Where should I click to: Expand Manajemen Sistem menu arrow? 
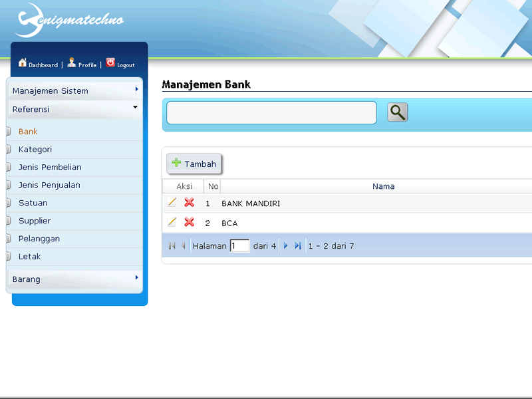click(136, 89)
